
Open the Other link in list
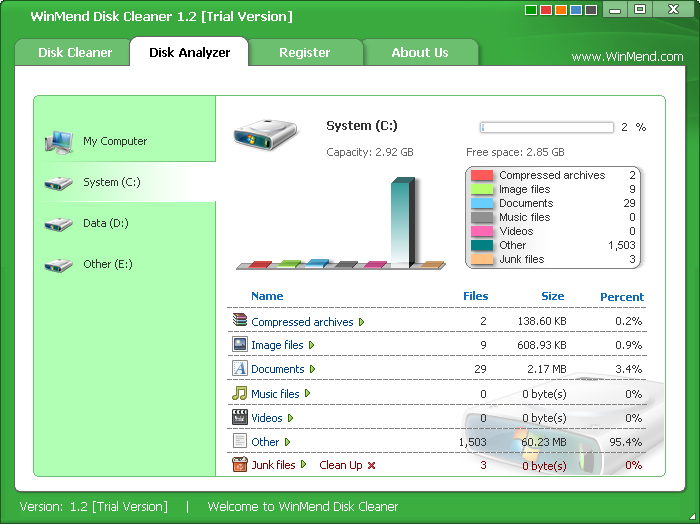pyautogui.click(x=265, y=442)
